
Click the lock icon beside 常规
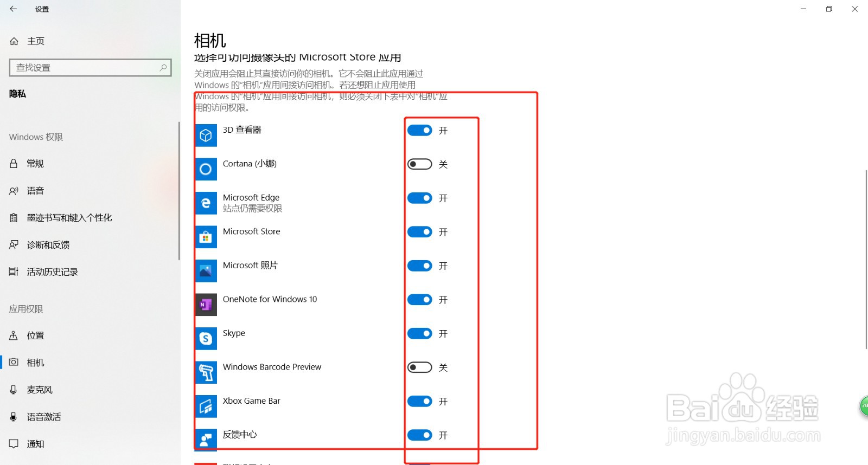coord(14,164)
